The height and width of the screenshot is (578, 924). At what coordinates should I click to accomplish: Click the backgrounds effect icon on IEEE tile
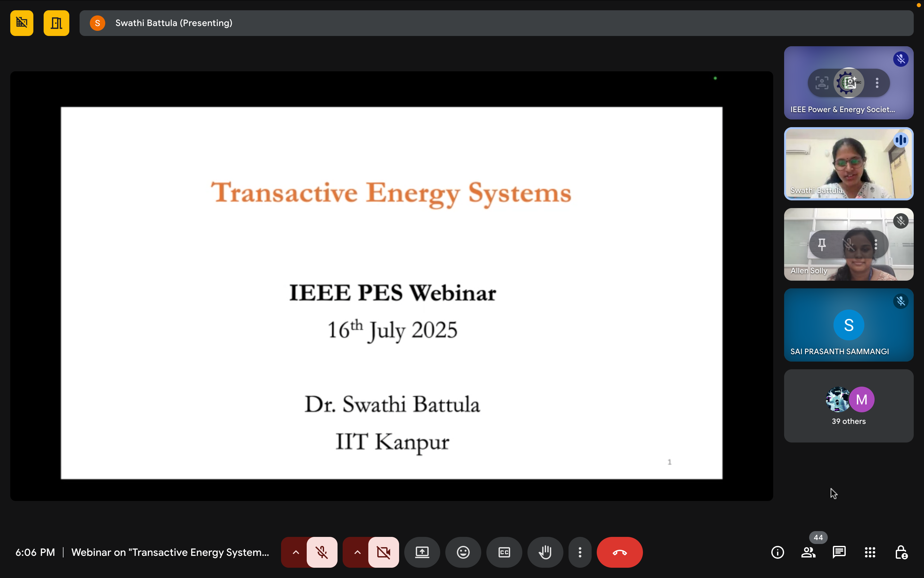coord(850,83)
